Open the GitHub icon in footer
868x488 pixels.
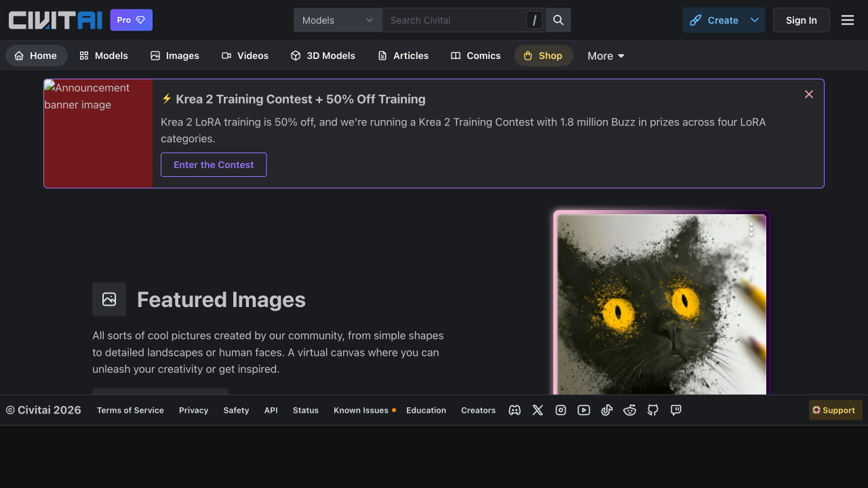coord(653,410)
